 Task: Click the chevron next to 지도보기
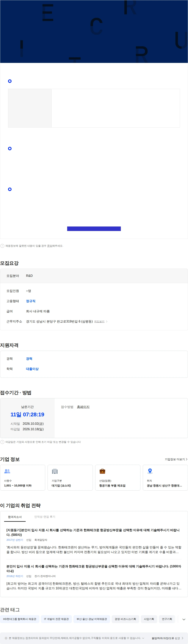click(107, 322)
